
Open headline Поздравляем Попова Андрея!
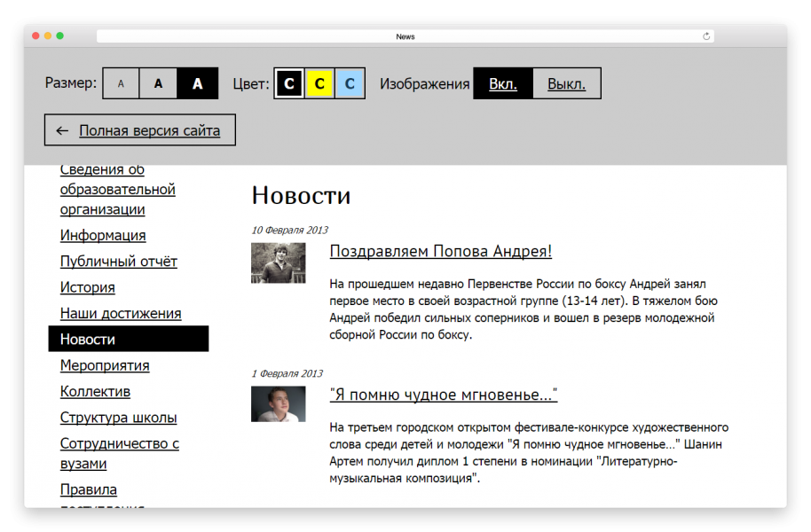coord(440,251)
